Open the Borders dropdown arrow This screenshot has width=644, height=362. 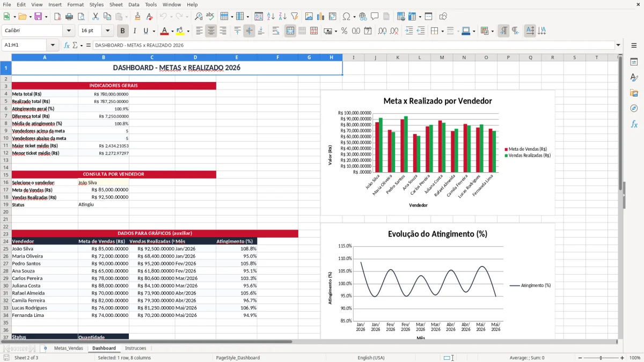(x=443, y=31)
